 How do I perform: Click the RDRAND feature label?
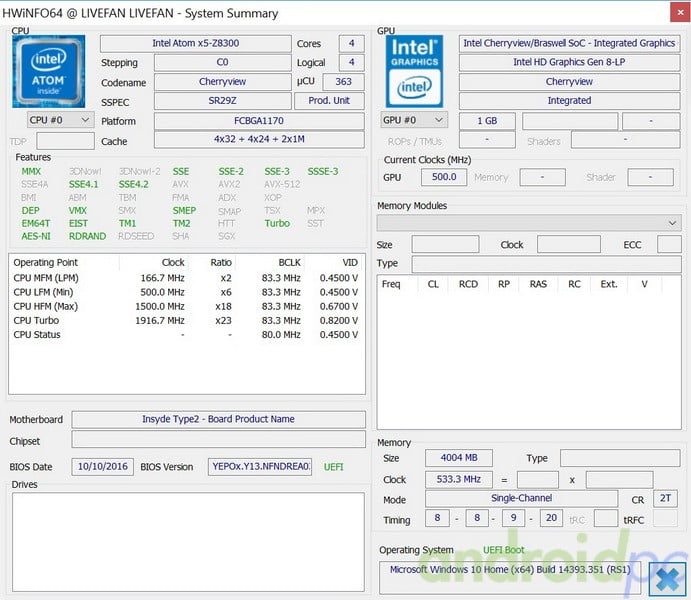click(87, 236)
